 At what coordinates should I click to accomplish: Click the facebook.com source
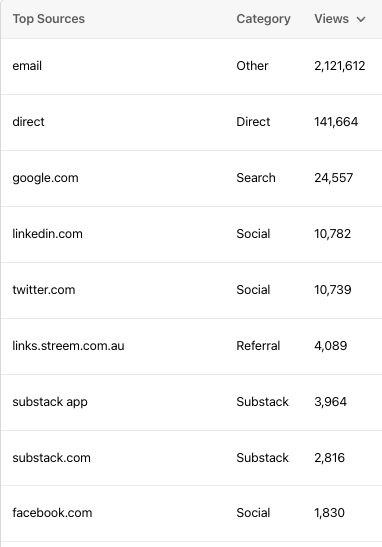coord(52,513)
